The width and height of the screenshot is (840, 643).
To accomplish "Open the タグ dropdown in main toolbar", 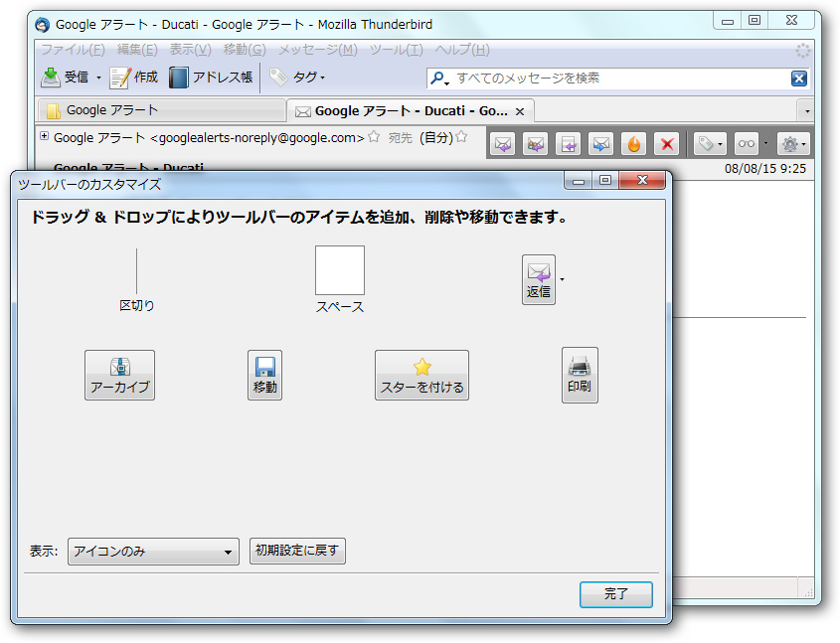I will click(x=297, y=78).
